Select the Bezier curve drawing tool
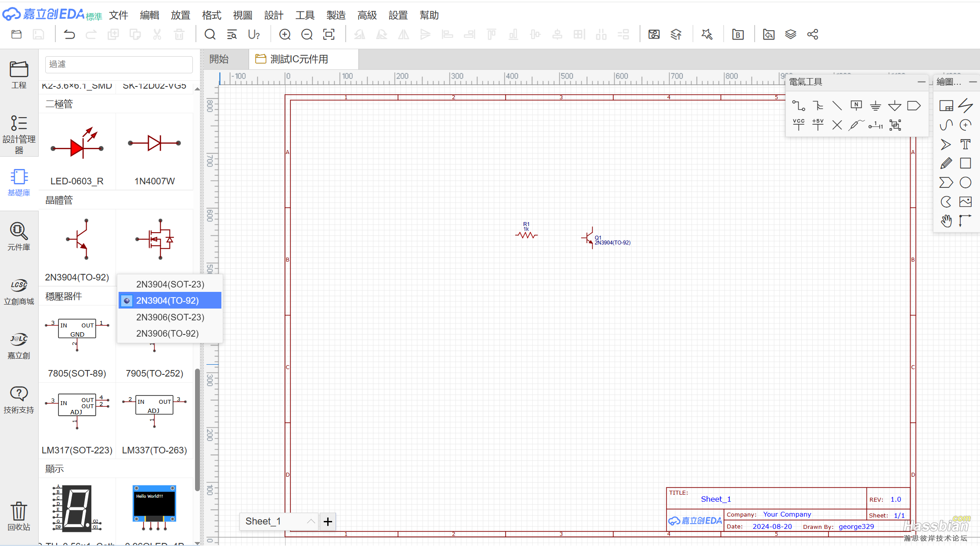 [x=946, y=125]
